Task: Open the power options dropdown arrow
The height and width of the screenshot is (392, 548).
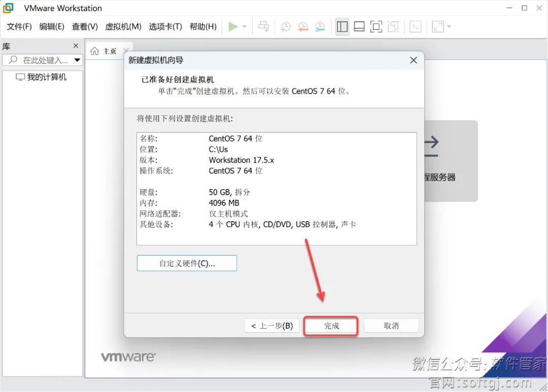Action: [244, 26]
